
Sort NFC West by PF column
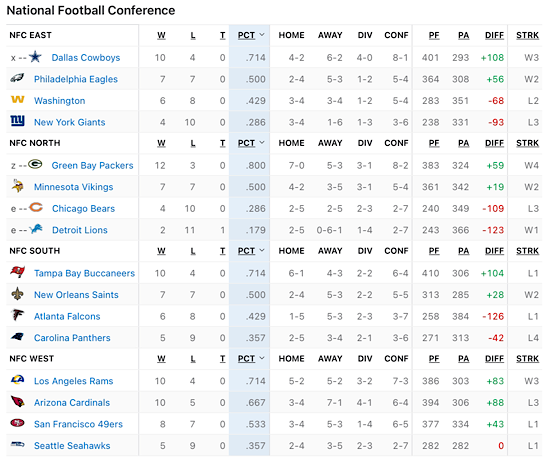[434, 359]
